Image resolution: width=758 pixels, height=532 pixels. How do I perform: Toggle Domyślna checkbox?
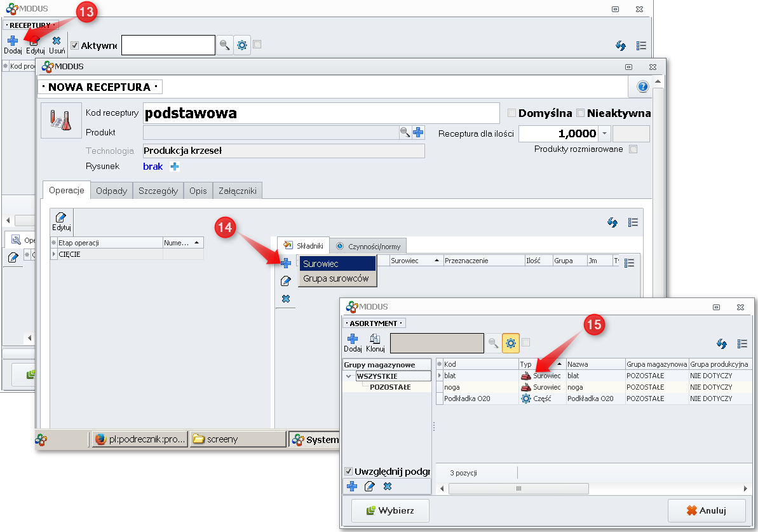click(x=511, y=113)
